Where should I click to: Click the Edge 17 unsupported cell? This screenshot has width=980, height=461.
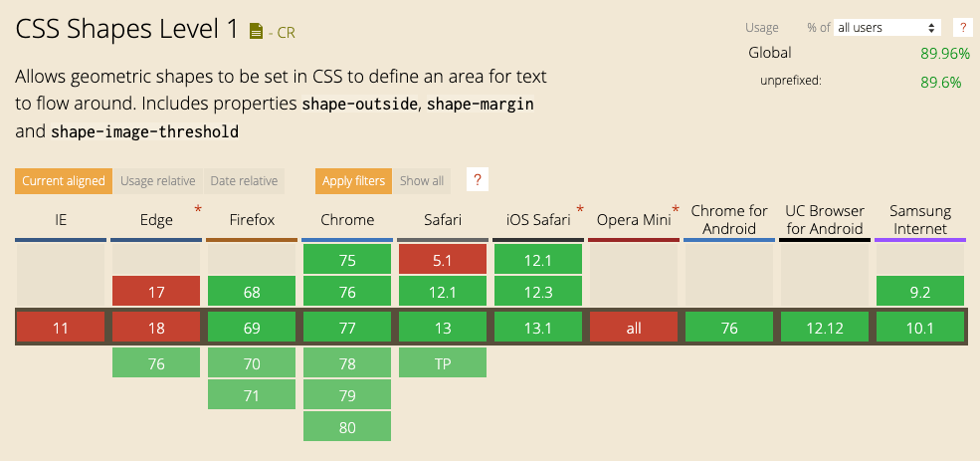pos(156,292)
